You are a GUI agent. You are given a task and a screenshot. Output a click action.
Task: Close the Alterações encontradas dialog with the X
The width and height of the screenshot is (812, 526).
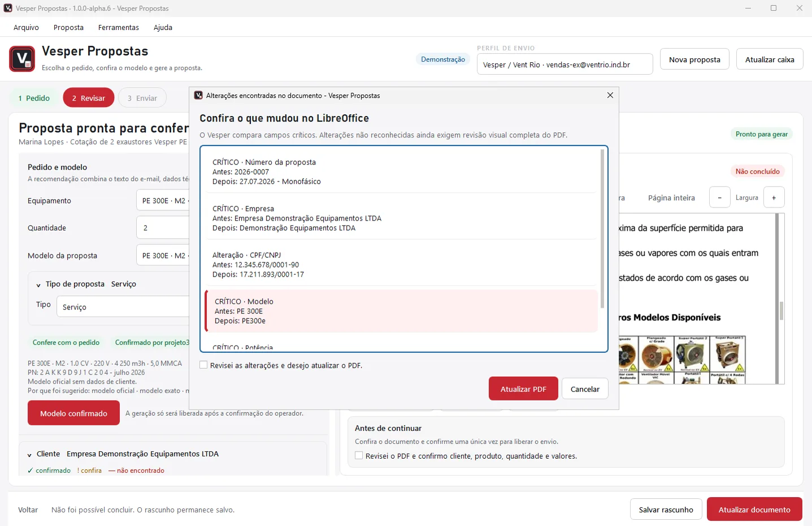[x=610, y=95]
